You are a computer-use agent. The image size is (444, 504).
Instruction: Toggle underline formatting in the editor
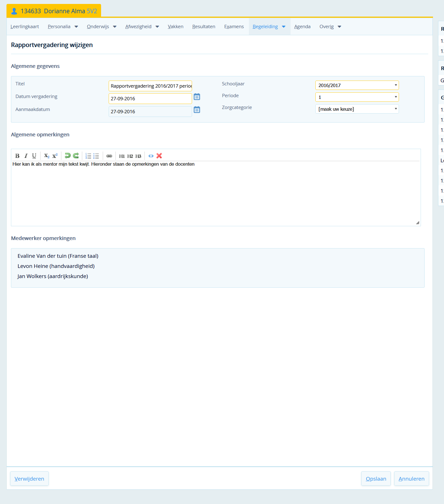(34, 156)
